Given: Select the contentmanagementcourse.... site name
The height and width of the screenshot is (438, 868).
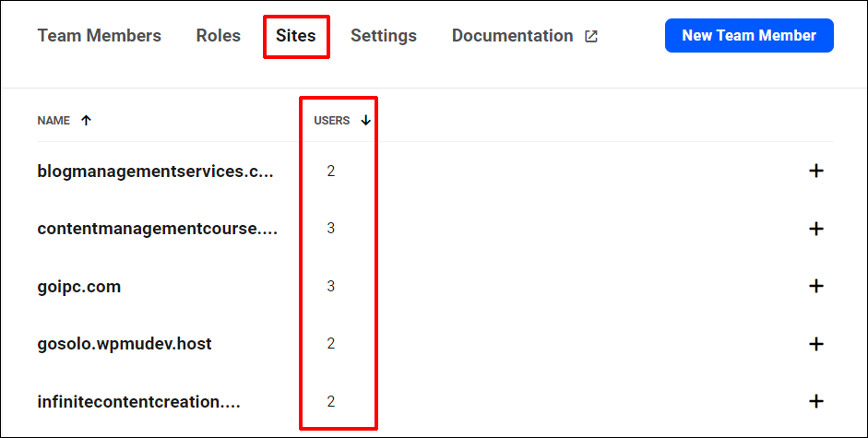Looking at the screenshot, I should tap(157, 229).
